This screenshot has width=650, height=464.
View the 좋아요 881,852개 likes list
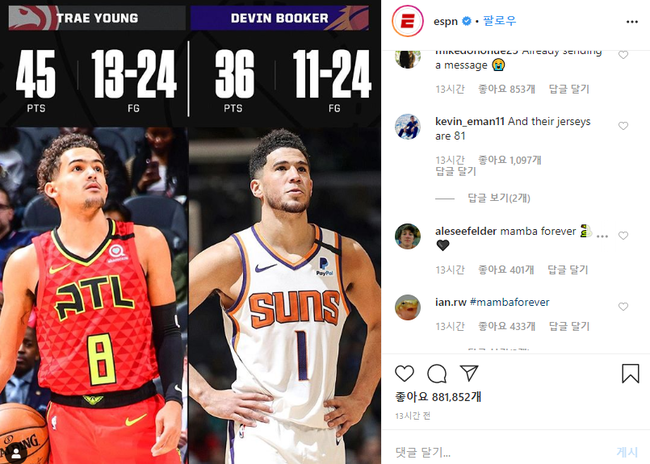(x=438, y=397)
